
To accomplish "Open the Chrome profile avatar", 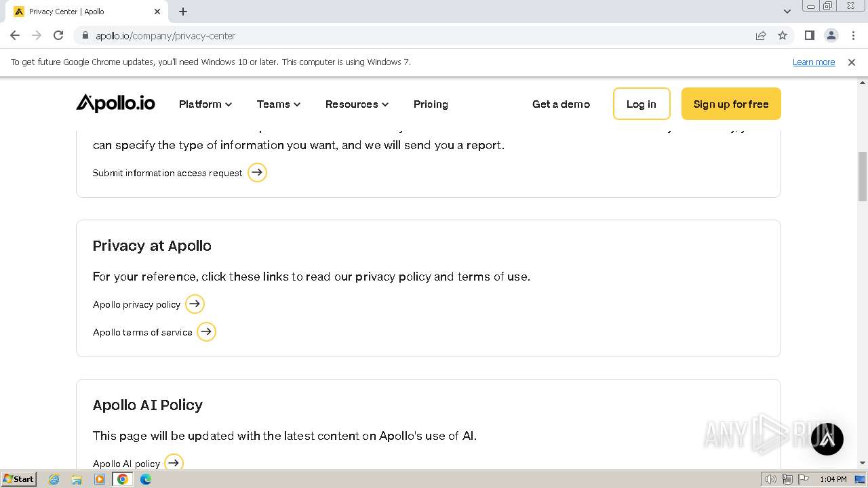I will click(831, 35).
